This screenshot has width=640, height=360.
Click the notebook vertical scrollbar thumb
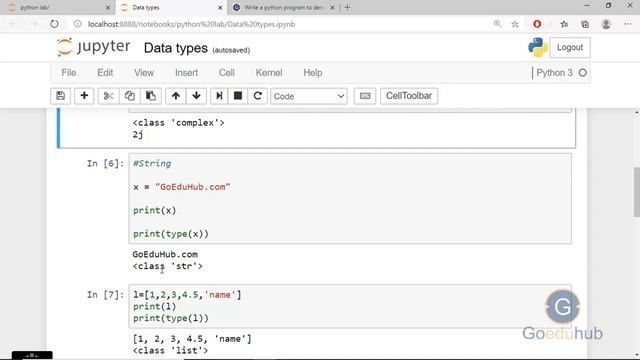pyautogui.click(x=636, y=192)
